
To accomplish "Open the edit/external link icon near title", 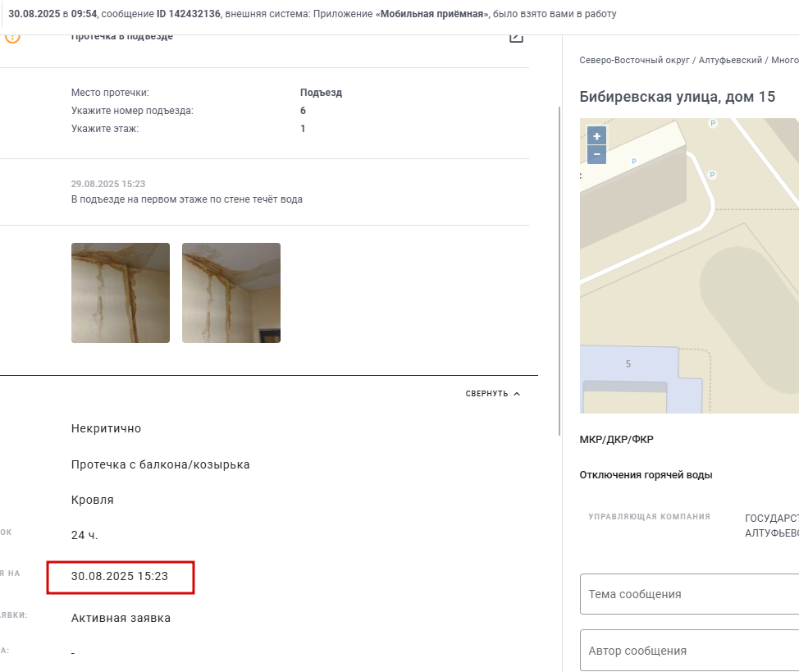I will coord(516,37).
